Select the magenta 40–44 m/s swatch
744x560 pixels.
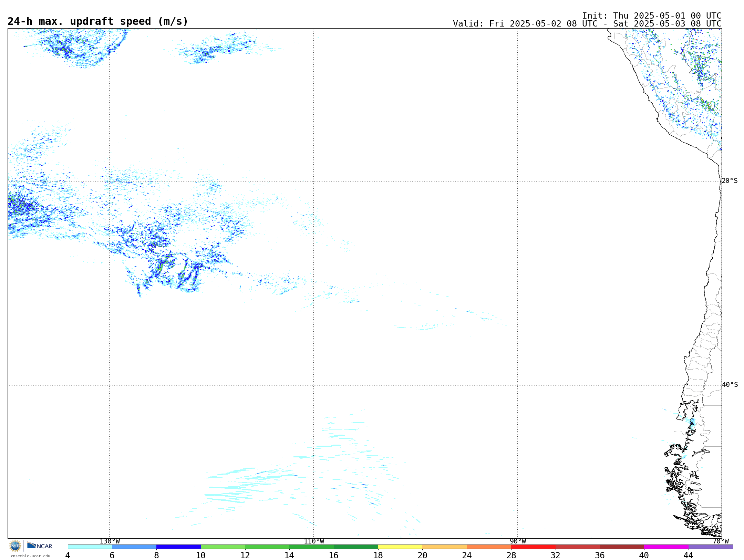click(666, 547)
